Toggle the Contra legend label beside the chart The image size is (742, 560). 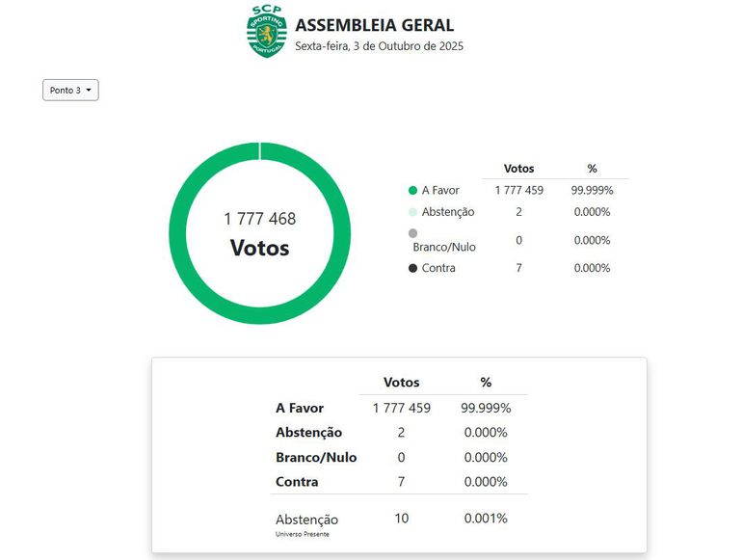[x=438, y=268]
